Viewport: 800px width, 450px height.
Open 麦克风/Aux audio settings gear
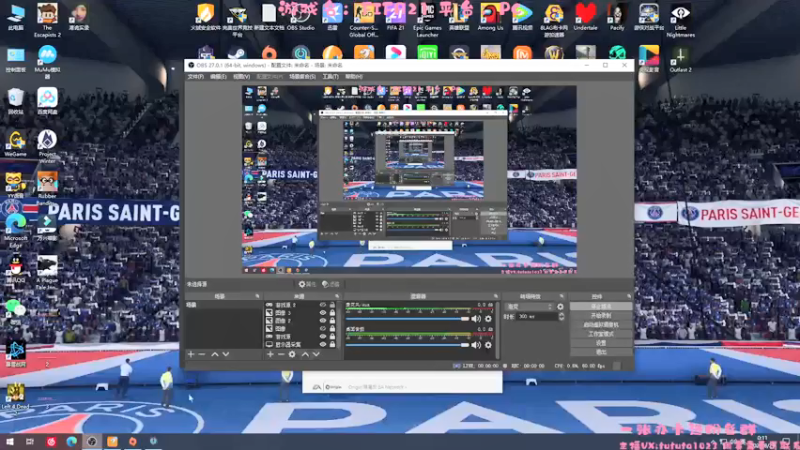488,319
